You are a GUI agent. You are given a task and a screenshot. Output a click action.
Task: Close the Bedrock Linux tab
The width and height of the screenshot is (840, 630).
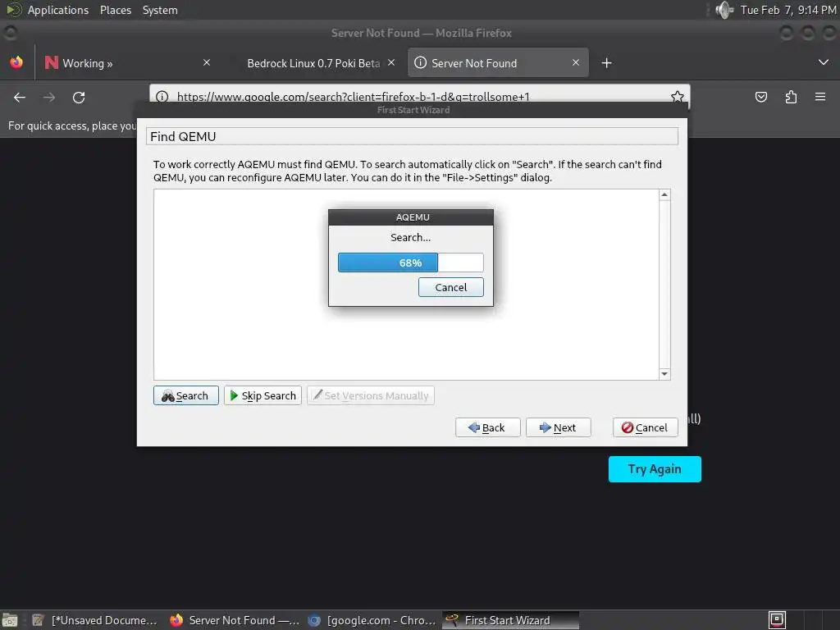(x=391, y=62)
